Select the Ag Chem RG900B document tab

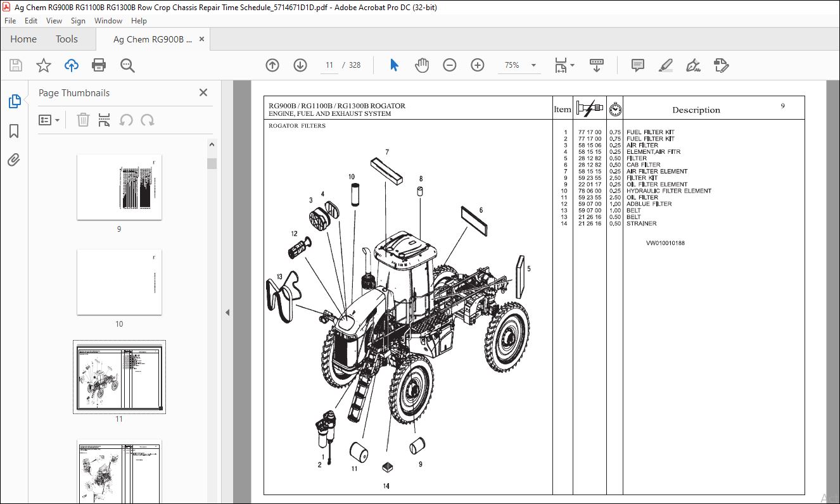click(x=153, y=39)
